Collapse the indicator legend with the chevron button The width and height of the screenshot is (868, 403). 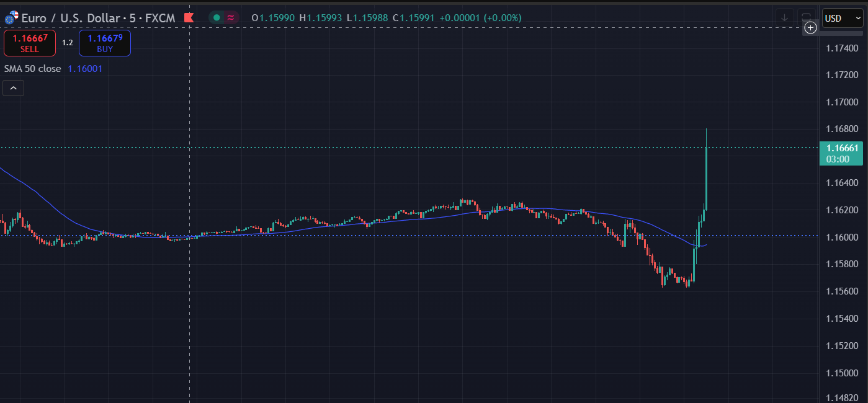pos(14,88)
